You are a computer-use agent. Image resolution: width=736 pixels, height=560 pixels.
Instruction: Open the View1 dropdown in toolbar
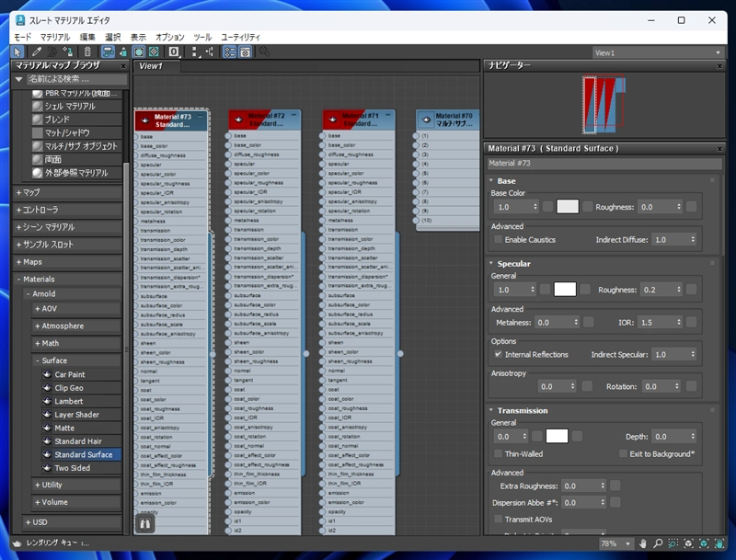click(657, 52)
